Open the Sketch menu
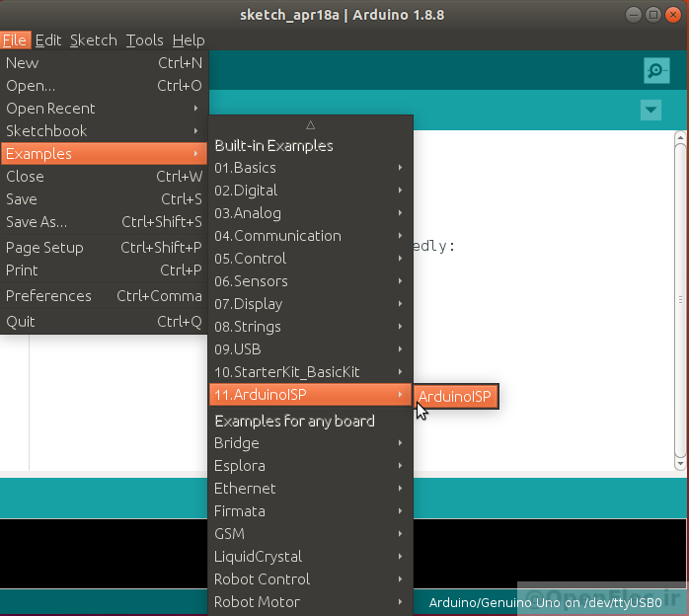This screenshot has height=616, width=689. coord(94,40)
